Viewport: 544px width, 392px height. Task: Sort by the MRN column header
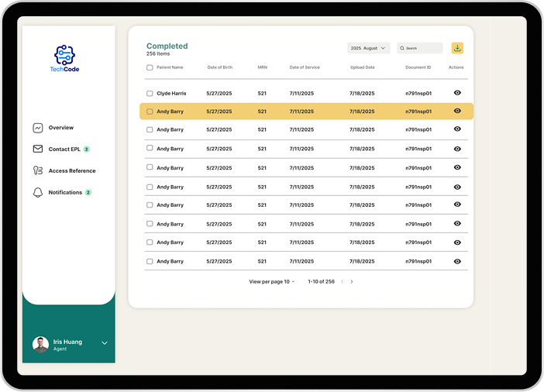point(262,67)
